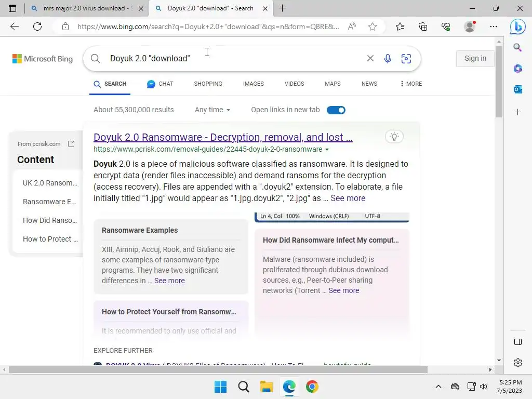Open pcrisk.com external link icon
The height and width of the screenshot is (399, 532).
click(x=71, y=144)
